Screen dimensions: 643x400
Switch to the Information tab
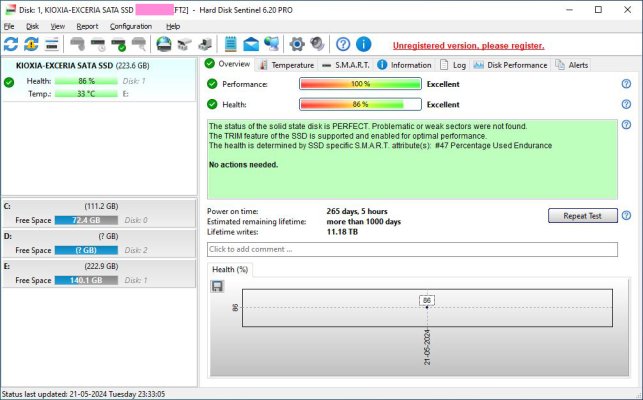point(404,65)
